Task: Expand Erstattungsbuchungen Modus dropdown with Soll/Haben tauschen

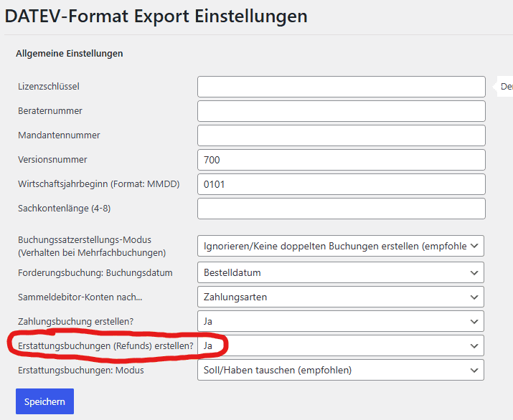Action: click(341, 370)
